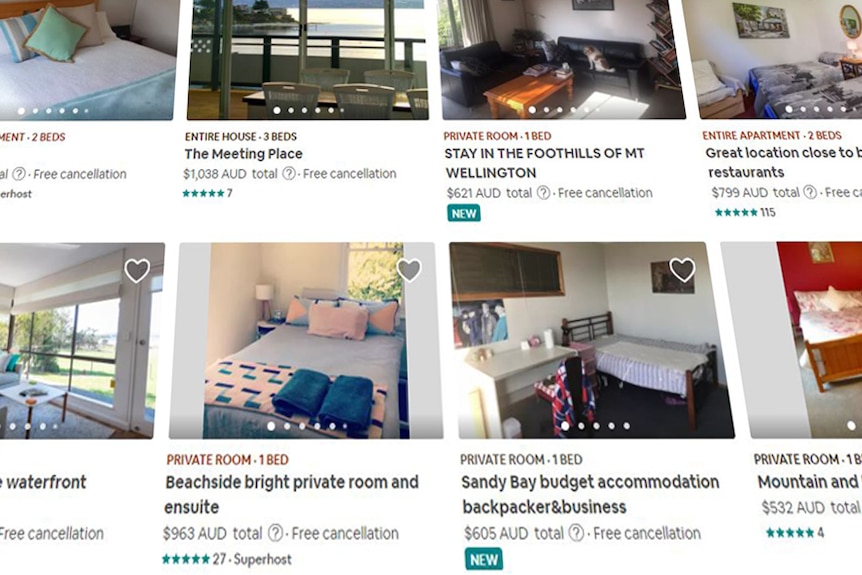Open Beachside bright private room and ensuite listing
Viewport: 862px width, 575px height.
[x=292, y=494]
